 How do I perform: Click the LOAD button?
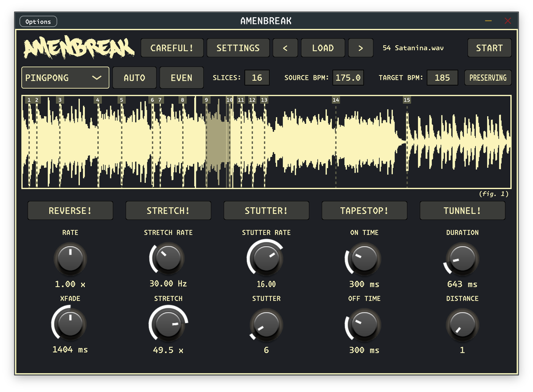323,48
